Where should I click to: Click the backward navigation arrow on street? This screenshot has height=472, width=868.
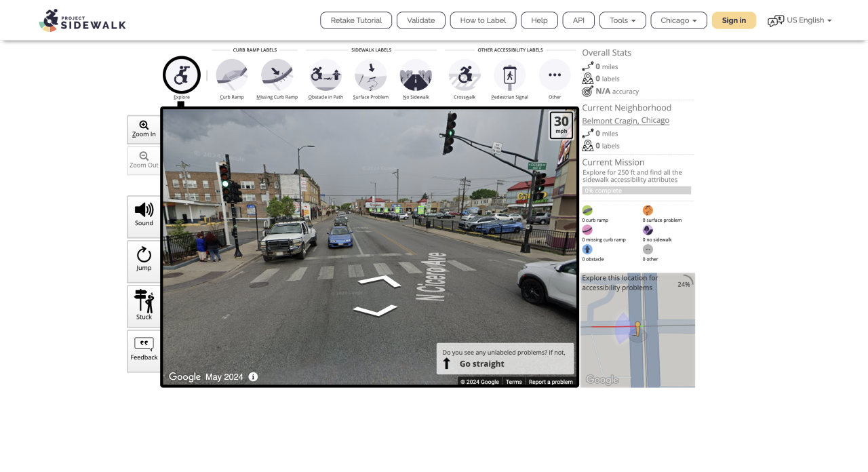coord(375,311)
